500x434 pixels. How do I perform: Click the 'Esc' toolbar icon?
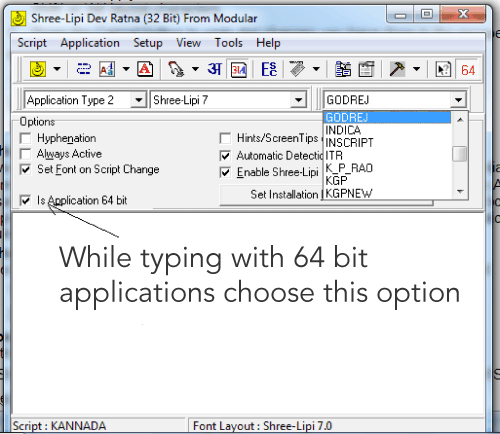269,69
